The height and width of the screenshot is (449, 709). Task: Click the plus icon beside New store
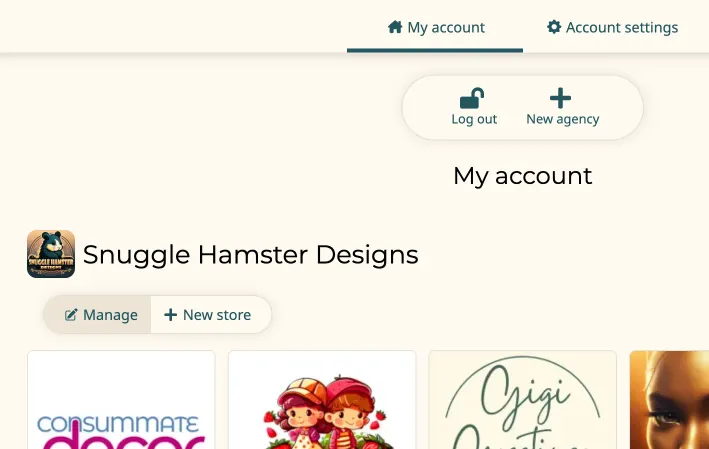point(171,315)
